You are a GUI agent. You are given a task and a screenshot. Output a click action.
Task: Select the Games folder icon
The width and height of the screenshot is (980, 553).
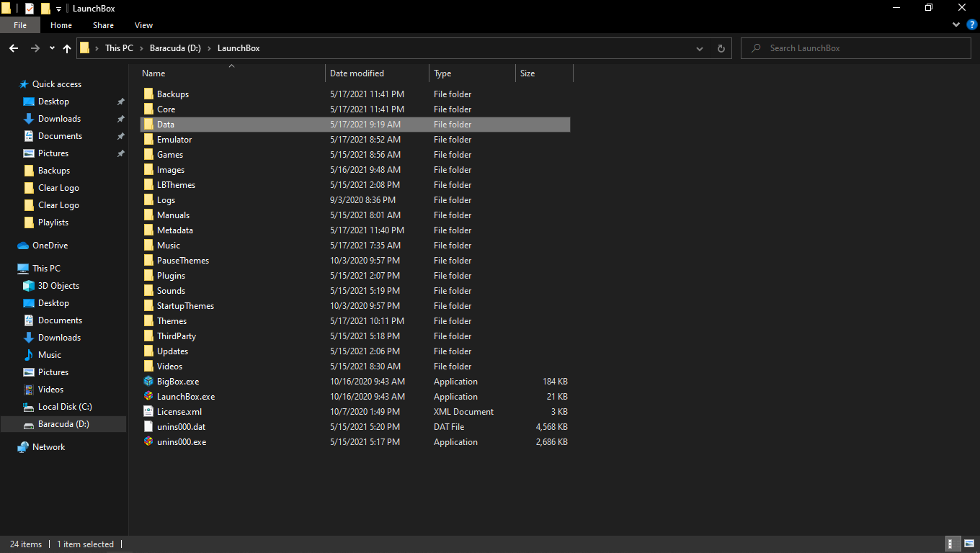click(148, 155)
